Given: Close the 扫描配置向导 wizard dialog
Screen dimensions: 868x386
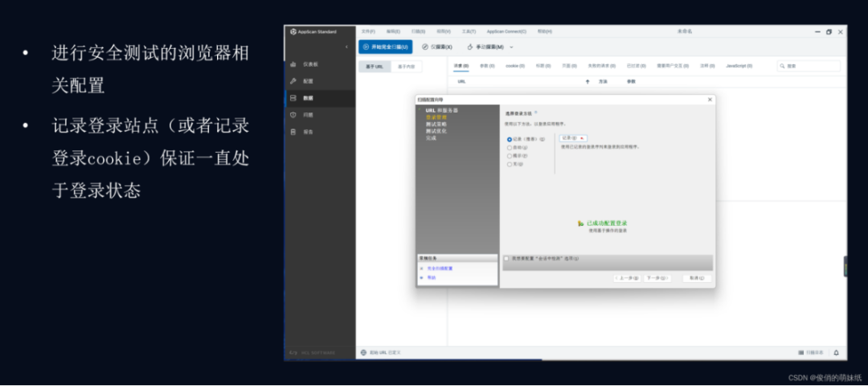Looking at the screenshot, I should tap(710, 100).
